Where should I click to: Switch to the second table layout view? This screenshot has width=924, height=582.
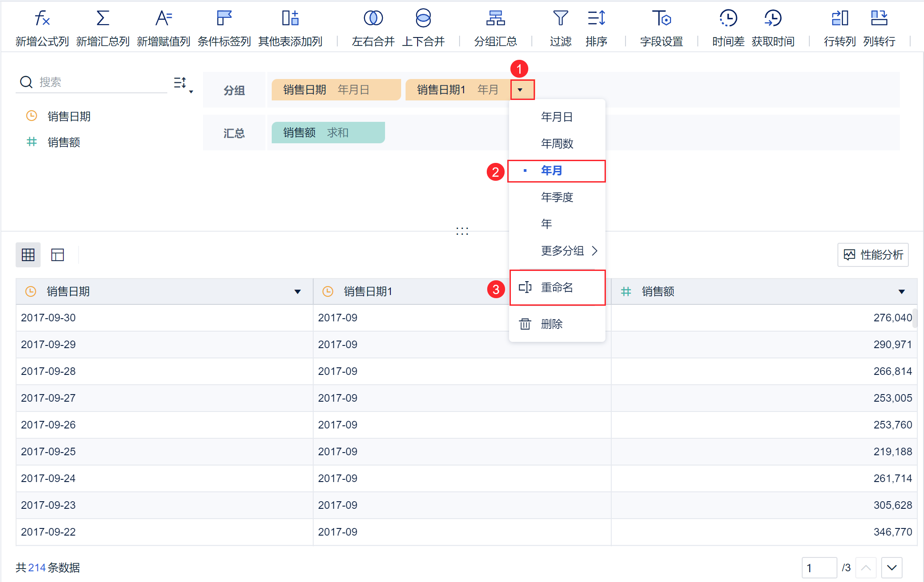[58, 255]
